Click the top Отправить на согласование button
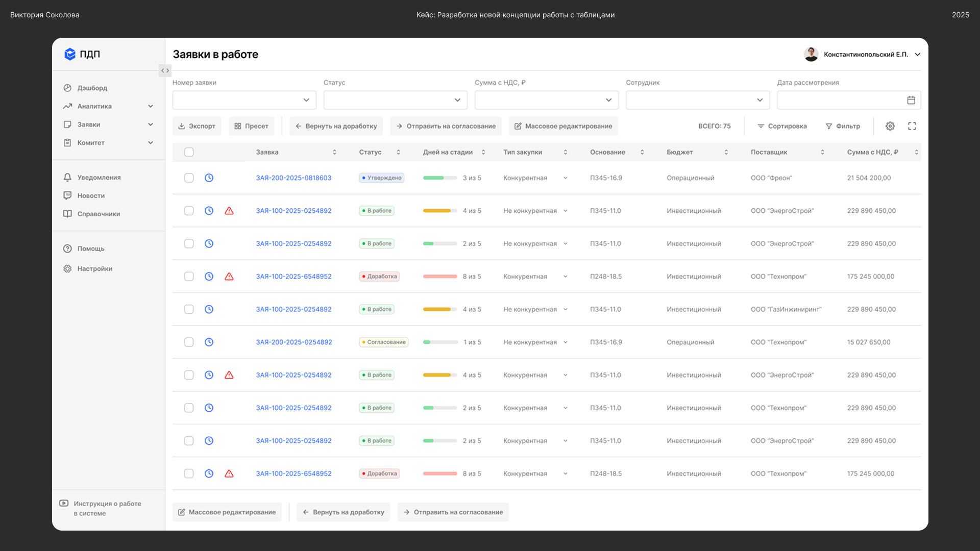This screenshot has width=980, height=551. 446,126
